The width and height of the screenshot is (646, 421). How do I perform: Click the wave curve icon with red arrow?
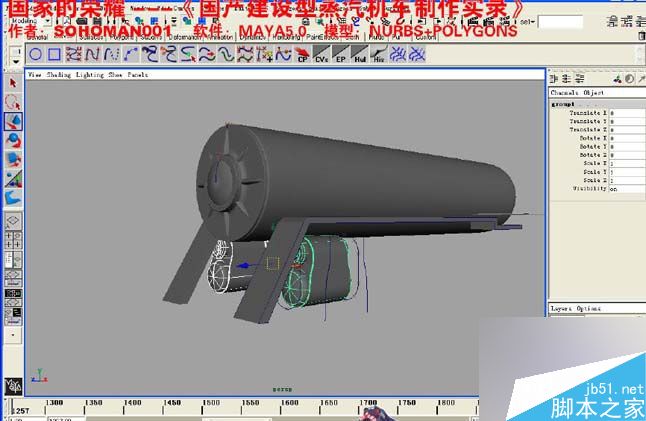(x=207, y=54)
